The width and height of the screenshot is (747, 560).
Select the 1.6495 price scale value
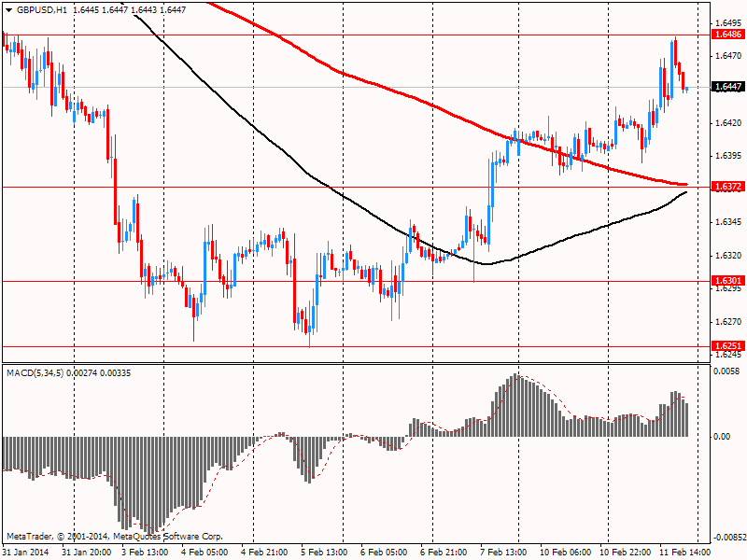coord(728,22)
